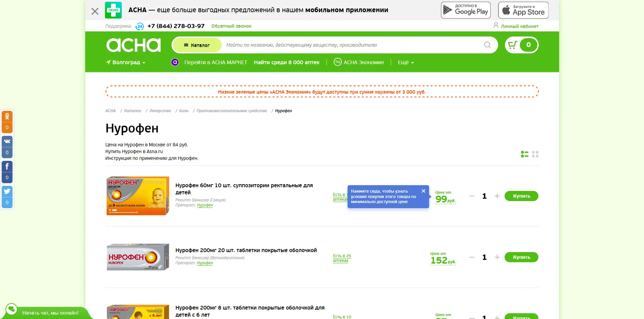Screen dimensions: 644x319
Task: Close the blue price tooltip
Action: point(423,191)
